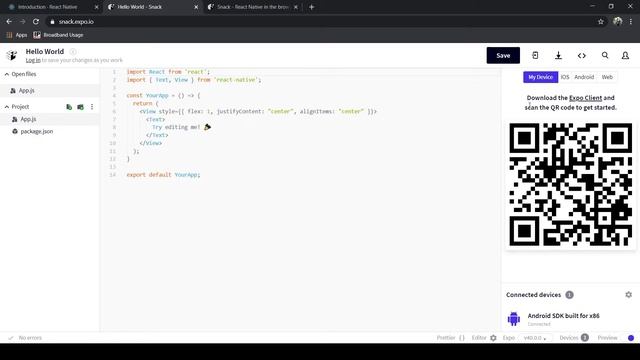Open the Apps bookmarks shortcut
Image resolution: width=640 pixels, height=360 pixels.
point(17,35)
